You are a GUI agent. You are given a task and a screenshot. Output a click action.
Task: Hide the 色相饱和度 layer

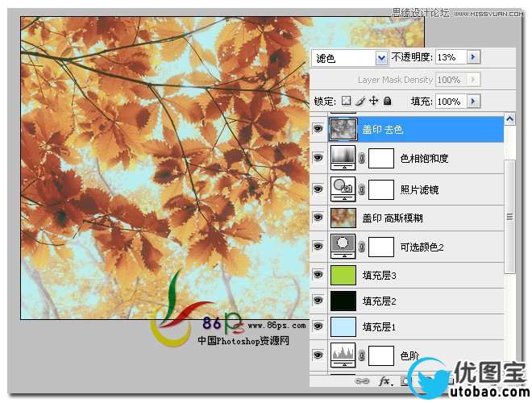coord(318,158)
